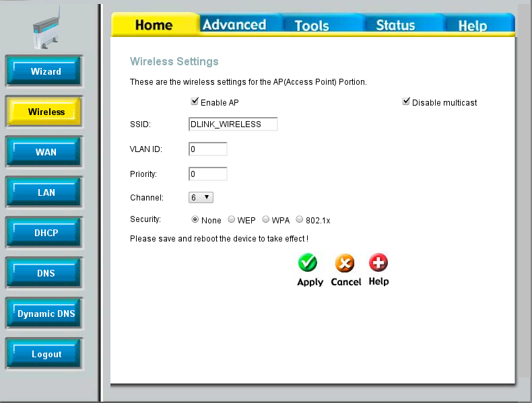Viewport: 532px width, 403px height.
Task: Open the Dynamic DNS page
Action: click(x=44, y=313)
